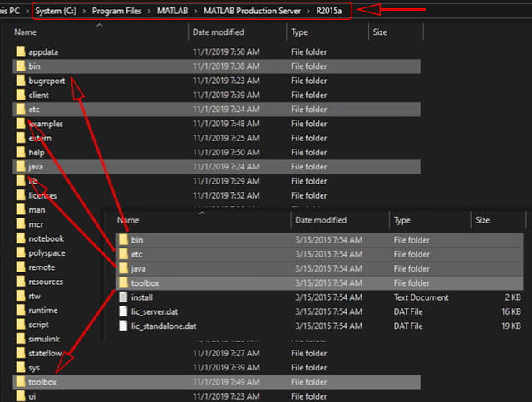Click the 'Text Document' type cell
Screen dimensions: 532x402
tap(421, 297)
